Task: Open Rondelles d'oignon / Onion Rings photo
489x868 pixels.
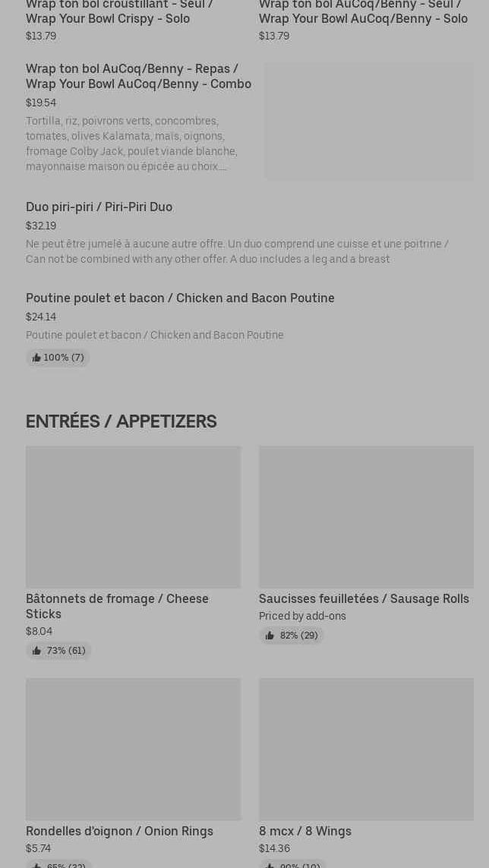Action: [133, 749]
